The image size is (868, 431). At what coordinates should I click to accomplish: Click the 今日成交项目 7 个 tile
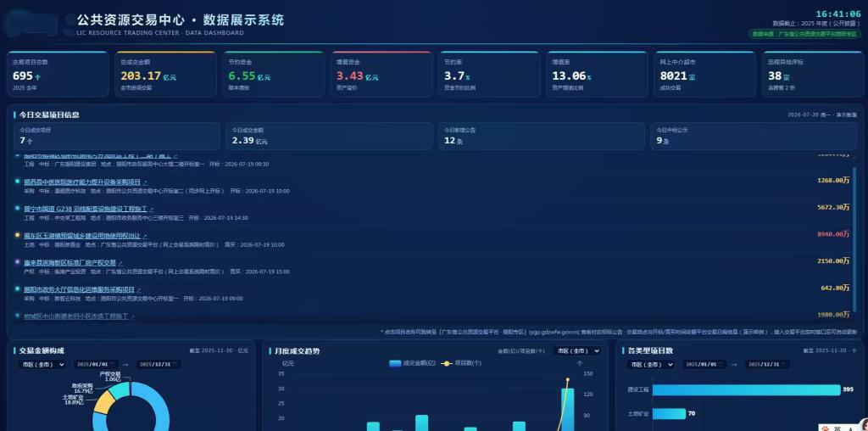(x=117, y=137)
